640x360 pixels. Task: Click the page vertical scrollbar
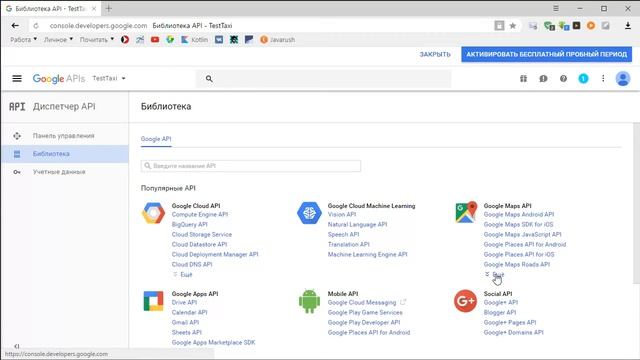click(x=636, y=203)
